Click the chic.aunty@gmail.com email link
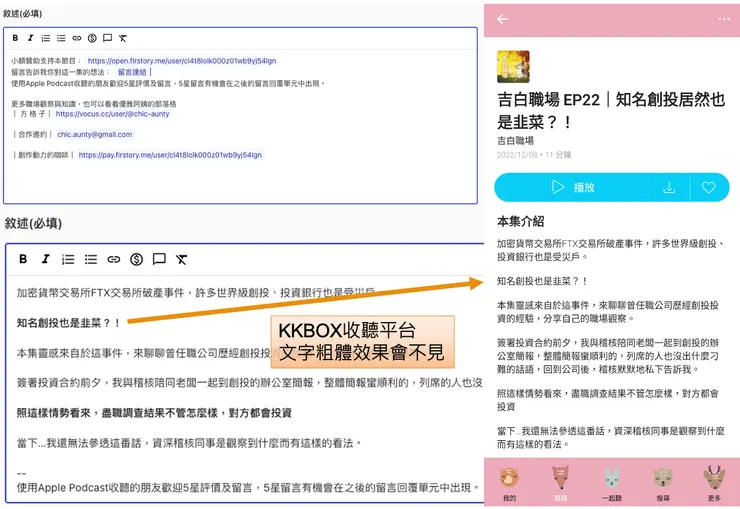The height and width of the screenshot is (509, 740). coord(94,134)
